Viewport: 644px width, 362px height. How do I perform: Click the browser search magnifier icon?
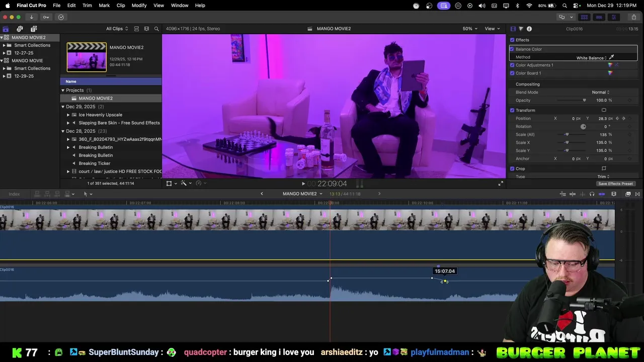(156, 29)
